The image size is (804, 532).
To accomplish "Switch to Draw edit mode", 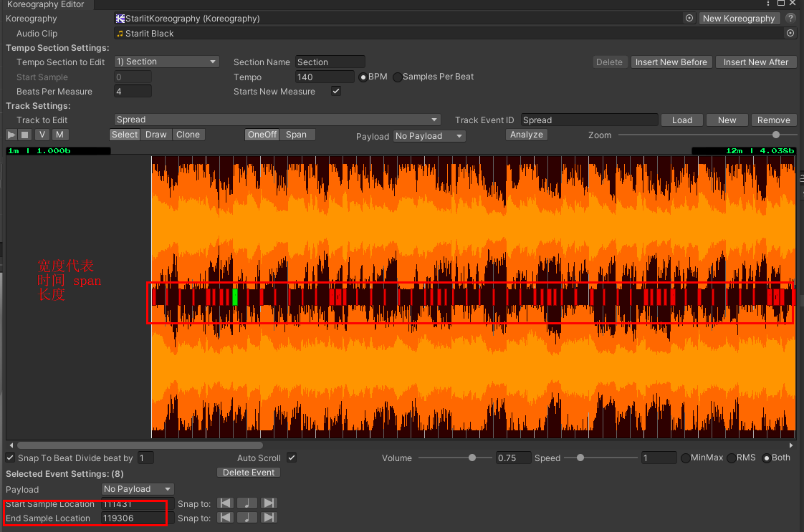I will pyautogui.click(x=156, y=135).
